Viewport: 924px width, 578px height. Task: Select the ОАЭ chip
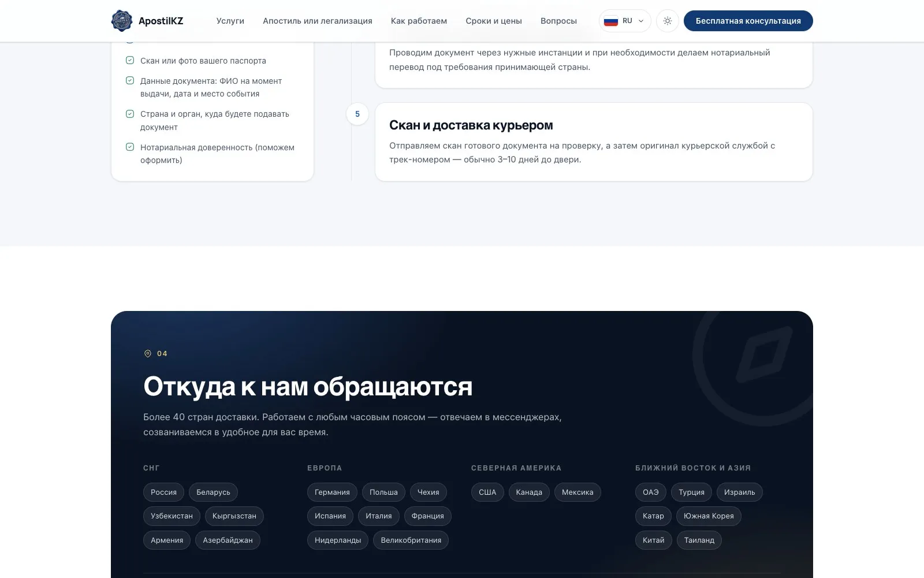tap(651, 492)
